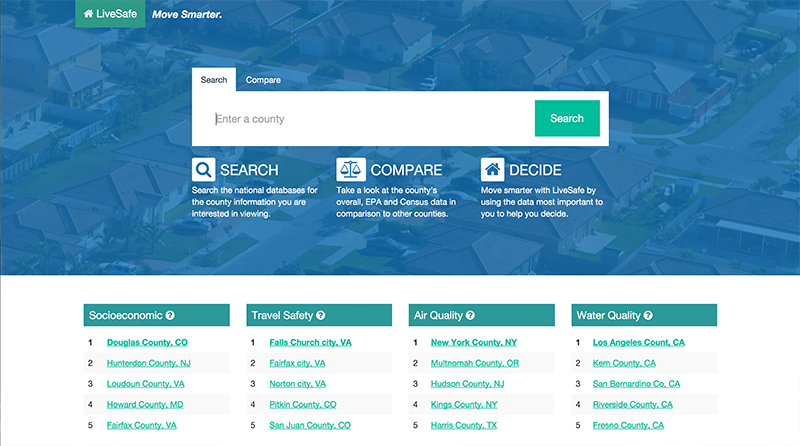Click the Water Quality panel title
800x446 pixels.
coord(608,315)
